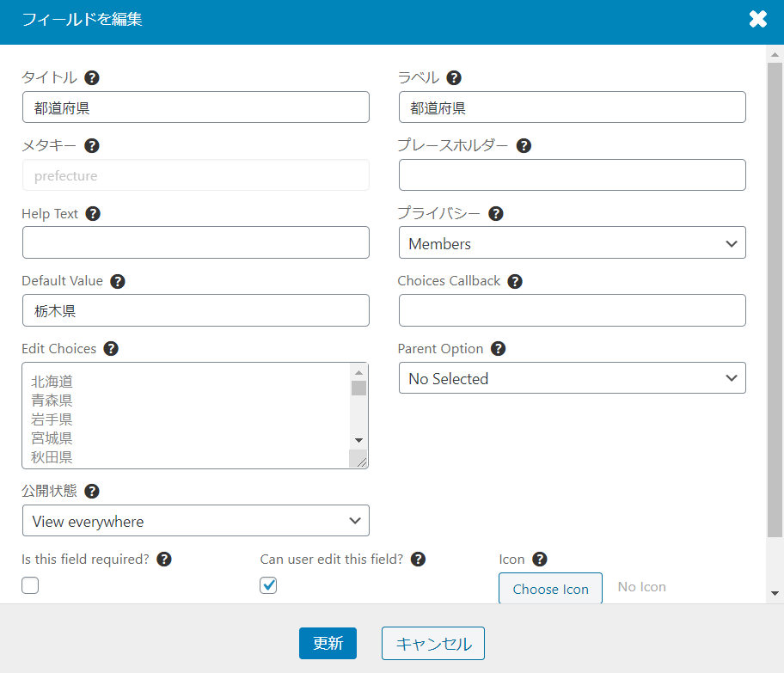
Task: Open the 公開状態 View everywhere dropdown
Action: [195, 521]
